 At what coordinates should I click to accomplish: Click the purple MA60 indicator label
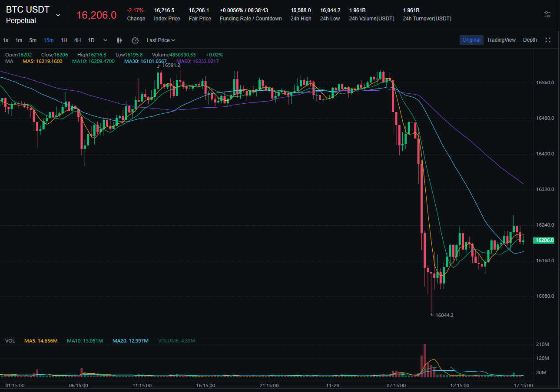click(197, 61)
